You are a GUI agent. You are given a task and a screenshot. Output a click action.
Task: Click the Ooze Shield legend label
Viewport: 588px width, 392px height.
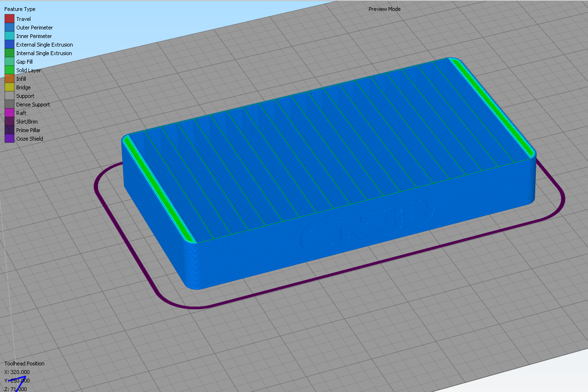coord(29,139)
